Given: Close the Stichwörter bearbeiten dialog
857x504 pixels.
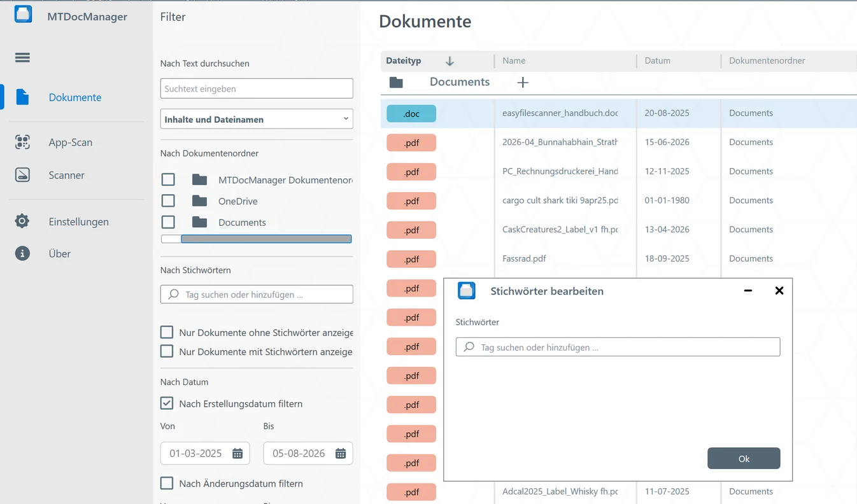Looking at the screenshot, I should (779, 290).
